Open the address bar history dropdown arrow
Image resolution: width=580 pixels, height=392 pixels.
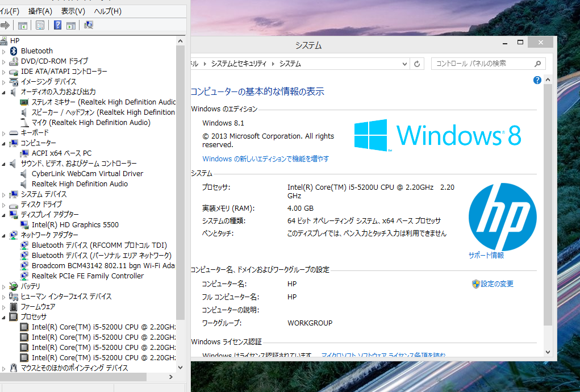[404, 64]
